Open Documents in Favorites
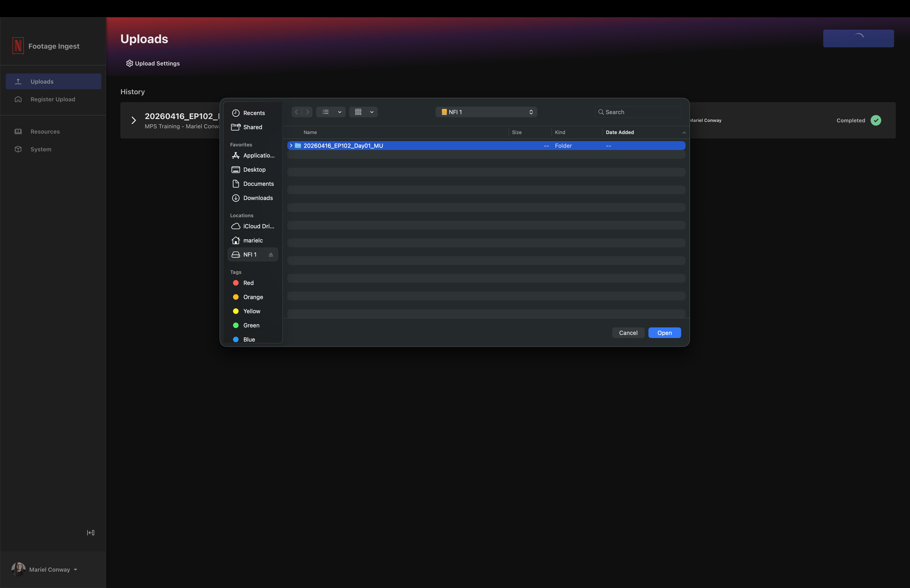The width and height of the screenshot is (910, 588). 253,184
